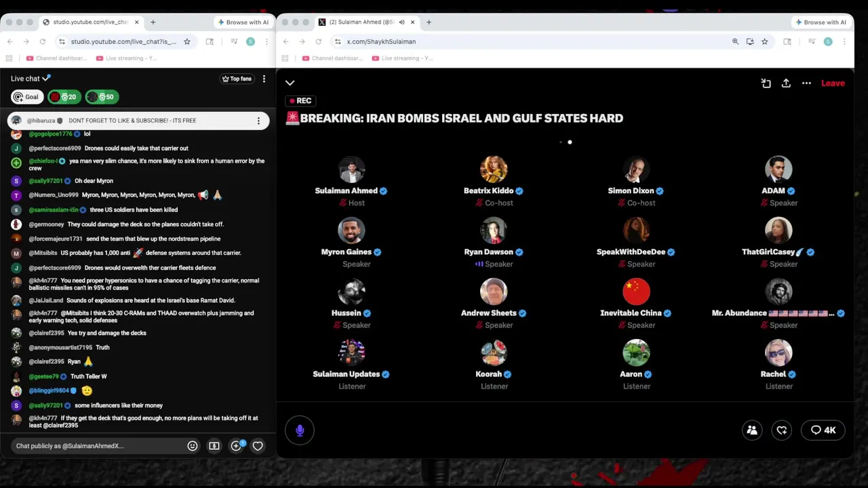Viewport: 868px width, 488px height.
Task: Toggle the purple microphone button
Action: point(300,430)
